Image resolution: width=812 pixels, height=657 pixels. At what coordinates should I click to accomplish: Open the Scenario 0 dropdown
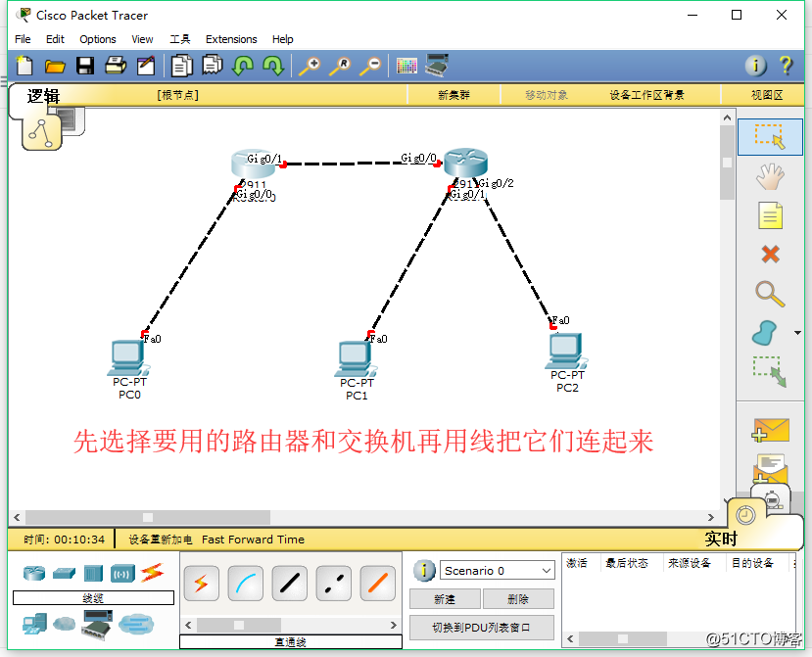(x=498, y=571)
